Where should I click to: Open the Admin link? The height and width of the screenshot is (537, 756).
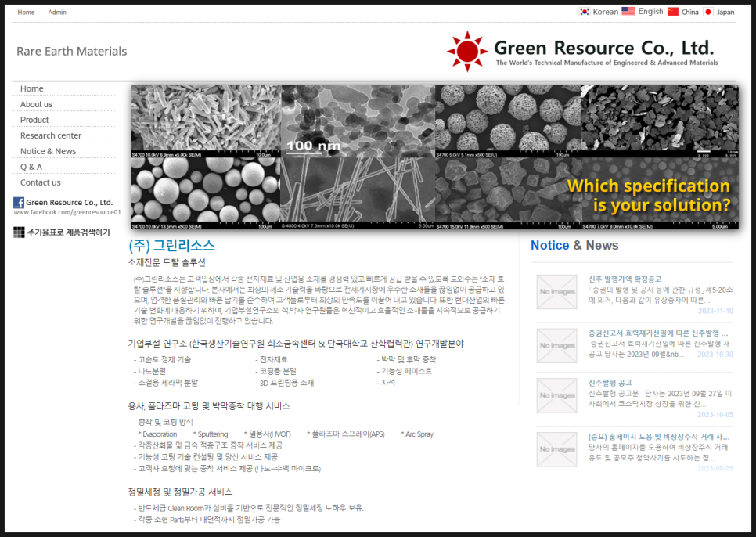click(57, 12)
